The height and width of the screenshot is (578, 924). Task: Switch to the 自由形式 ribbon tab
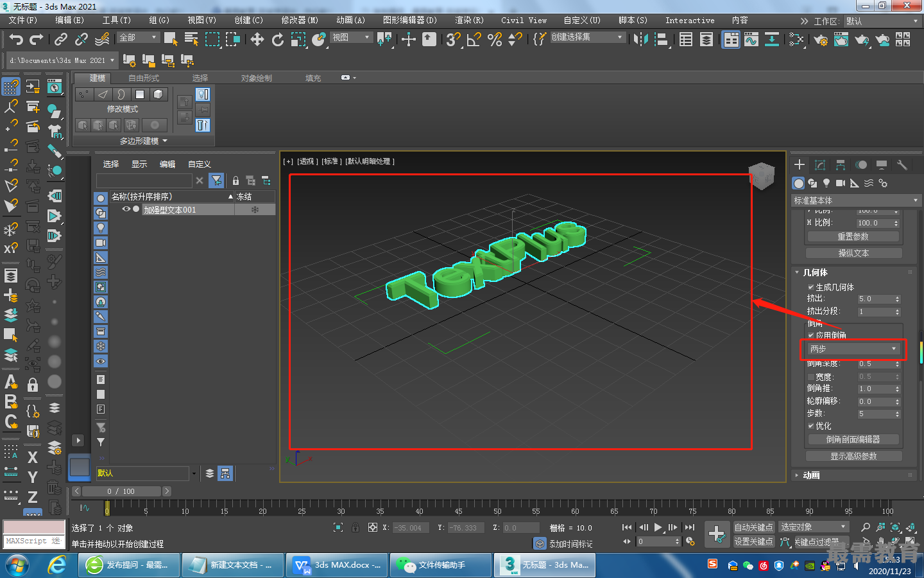pos(144,78)
